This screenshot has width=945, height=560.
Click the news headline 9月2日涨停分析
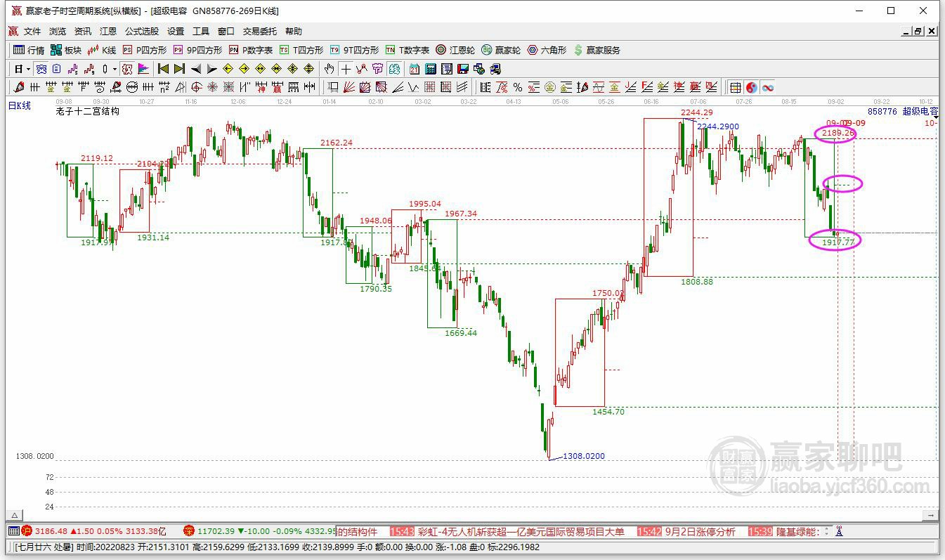(700, 532)
